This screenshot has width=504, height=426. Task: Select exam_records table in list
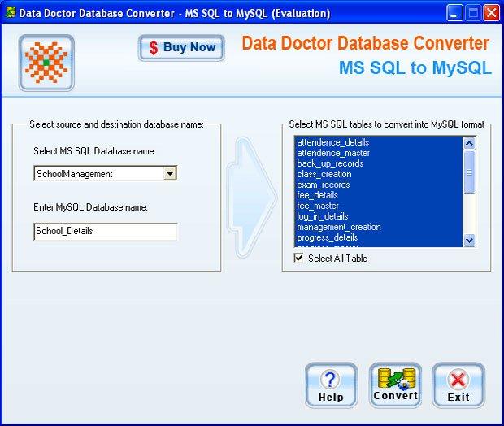378,185
